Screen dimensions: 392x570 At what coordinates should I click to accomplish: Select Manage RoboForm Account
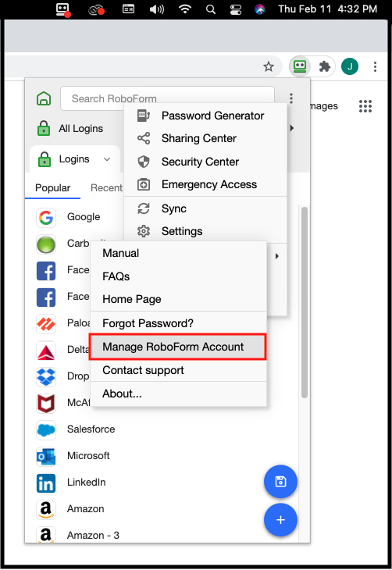pyautogui.click(x=178, y=347)
